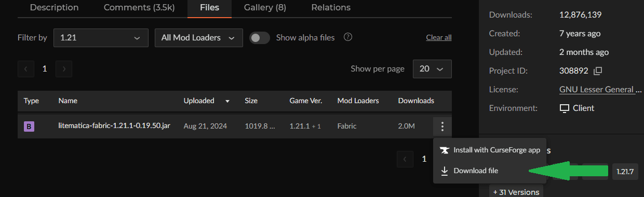This screenshot has width=644, height=197.
Task: Click the Aug 21, 2024 upload date
Action: point(205,126)
